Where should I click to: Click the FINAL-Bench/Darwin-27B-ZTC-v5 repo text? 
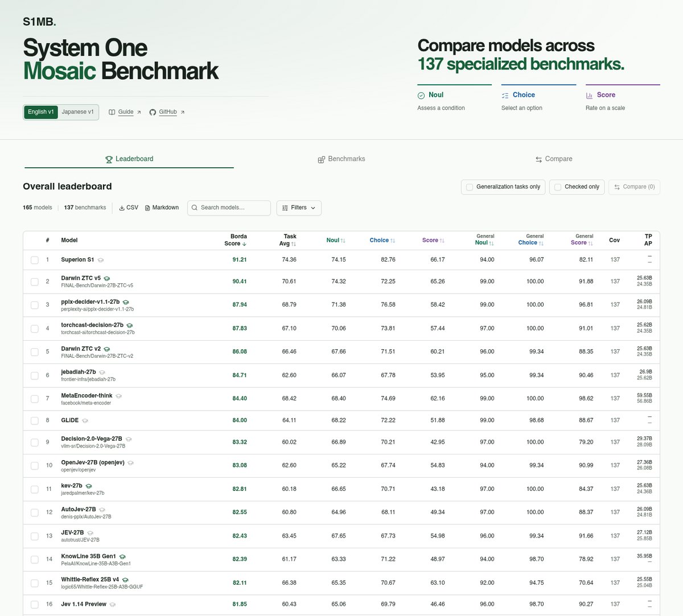pos(97,286)
